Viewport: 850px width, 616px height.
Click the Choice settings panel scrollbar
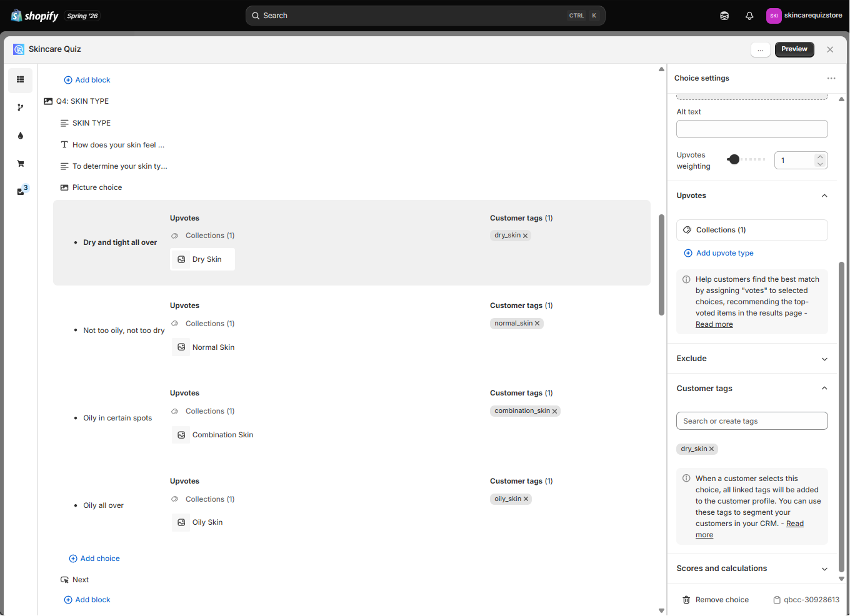(x=841, y=417)
